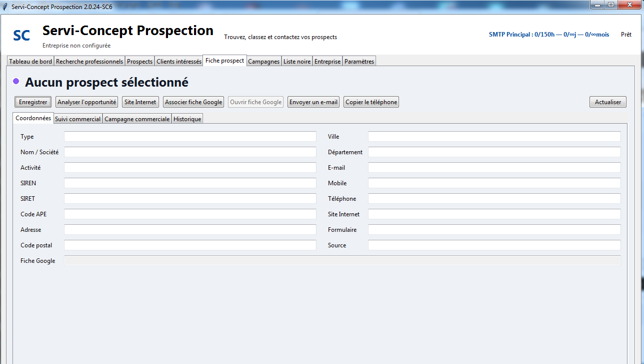The image size is (644, 364).
Task: Select the Coordonnées sub-tab
Action: 33,118
